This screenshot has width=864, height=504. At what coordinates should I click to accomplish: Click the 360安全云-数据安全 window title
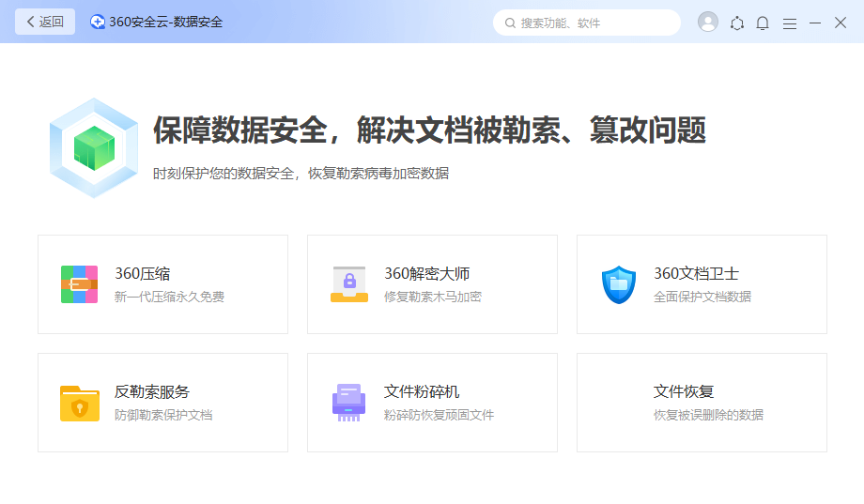point(166,22)
